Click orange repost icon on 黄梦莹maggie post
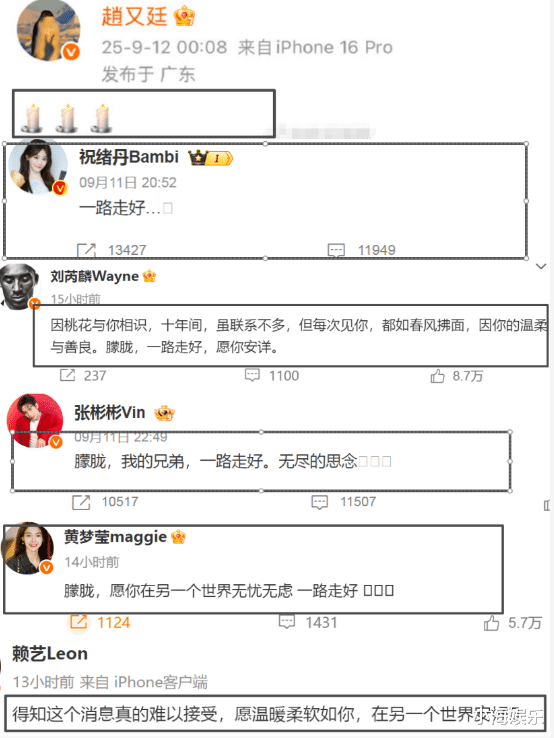The width and height of the screenshot is (554, 738). 79,622
